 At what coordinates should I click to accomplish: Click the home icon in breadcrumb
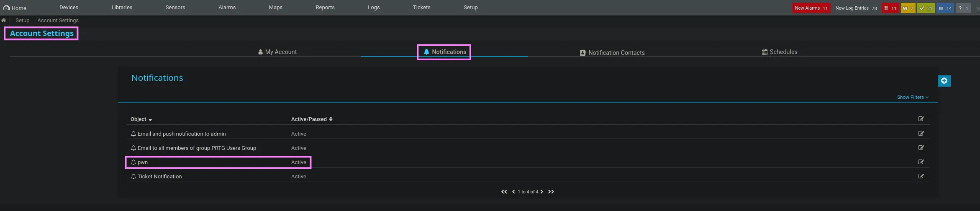pos(4,20)
